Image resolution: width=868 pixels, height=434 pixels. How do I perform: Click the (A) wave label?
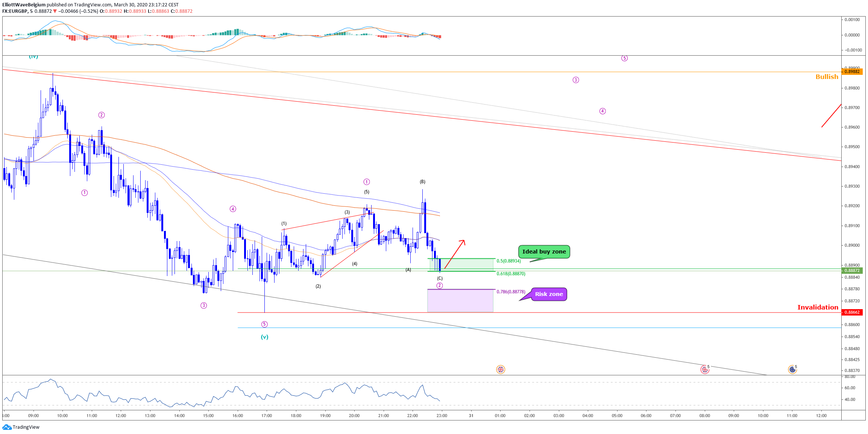408,270
